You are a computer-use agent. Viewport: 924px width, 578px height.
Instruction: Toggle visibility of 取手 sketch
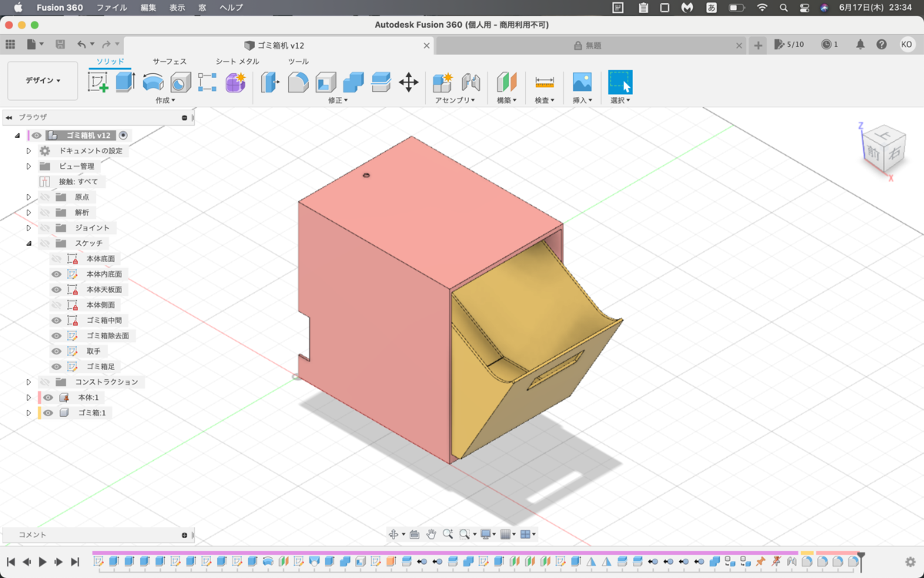click(56, 351)
